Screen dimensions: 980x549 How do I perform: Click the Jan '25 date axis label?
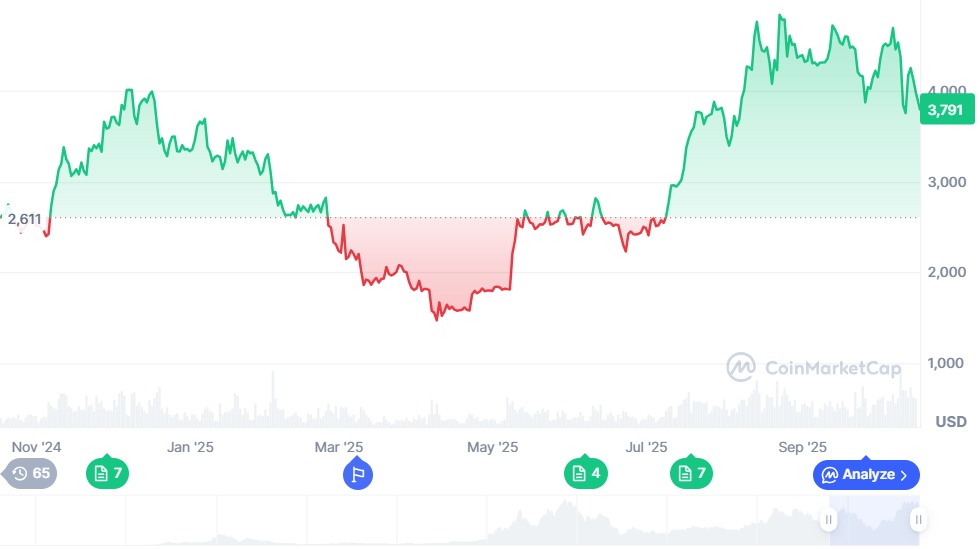(x=190, y=447)
